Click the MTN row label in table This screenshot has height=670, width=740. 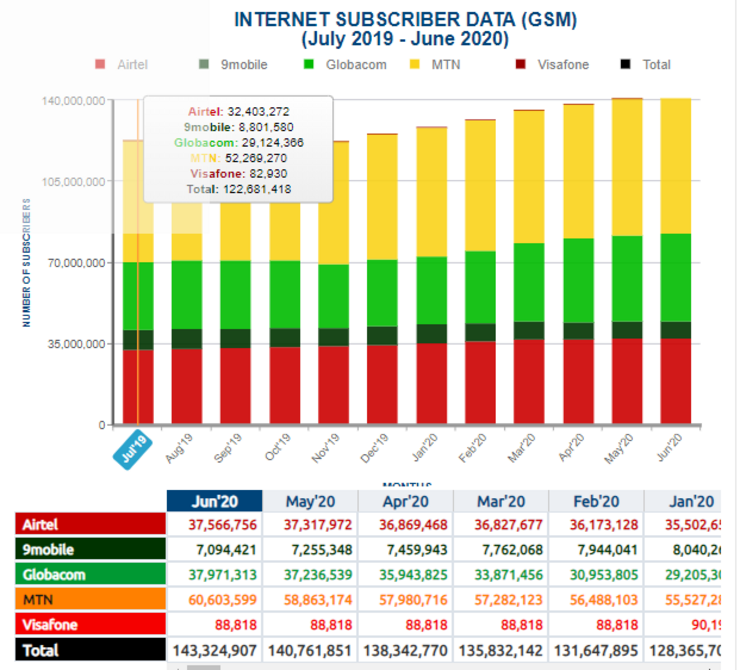pos(91,599)
